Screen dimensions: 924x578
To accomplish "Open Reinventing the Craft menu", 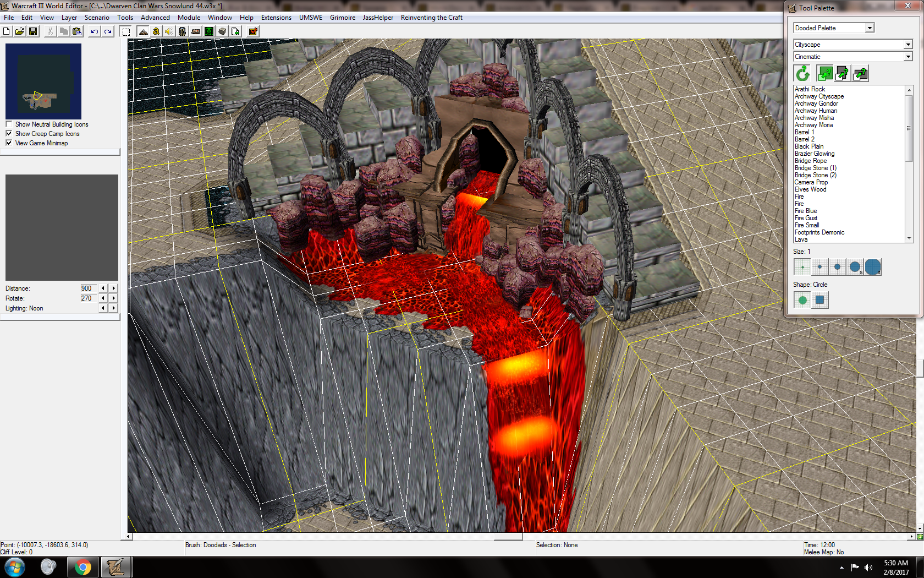I will point(432,18).
